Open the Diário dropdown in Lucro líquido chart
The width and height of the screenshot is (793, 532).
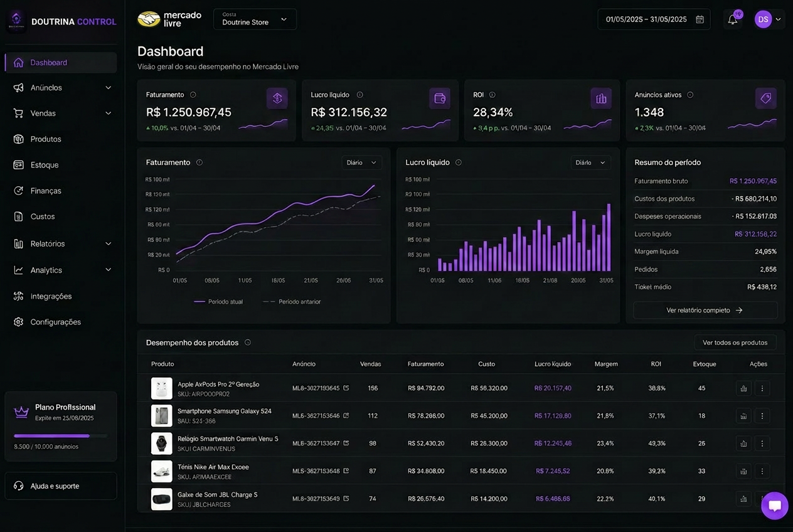[x=591, y=162]
